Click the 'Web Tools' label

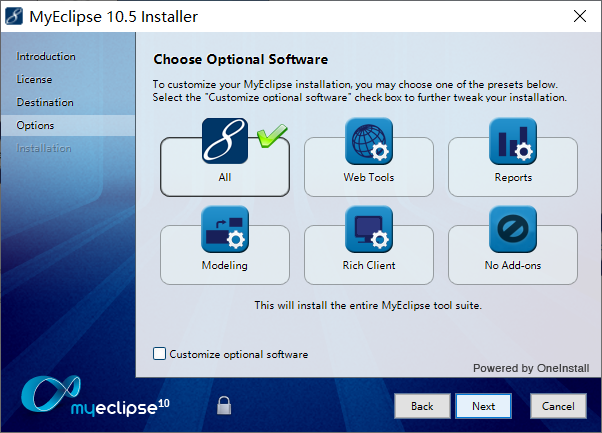[369, 177]
